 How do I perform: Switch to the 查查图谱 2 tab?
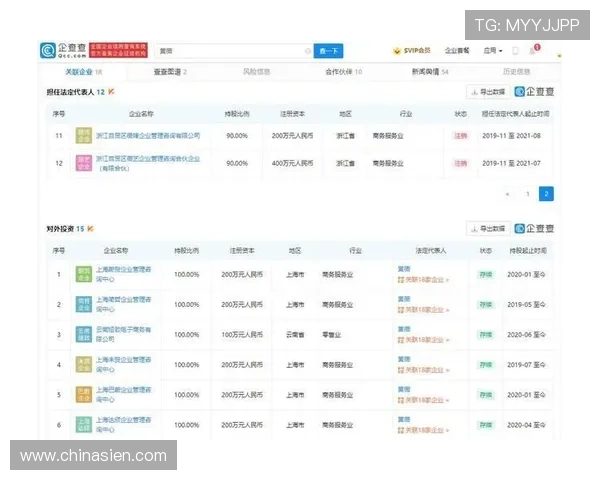pyautogui.click(x=170, y=72)
